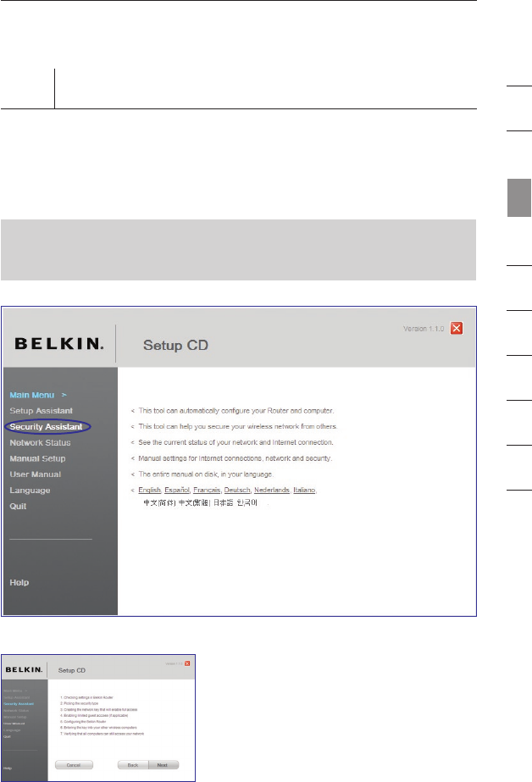Choose the Español language link
Viewport: 532px width, 782px height.
click(x=176, y=490)
